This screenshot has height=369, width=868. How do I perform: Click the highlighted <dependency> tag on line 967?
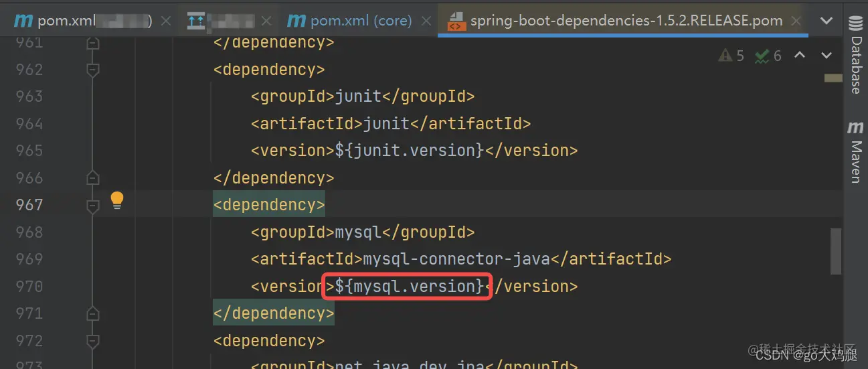[269, 205]
